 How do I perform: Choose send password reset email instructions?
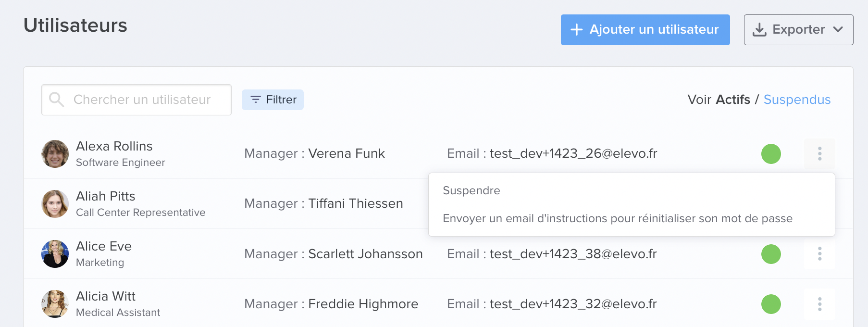point(618,218)
